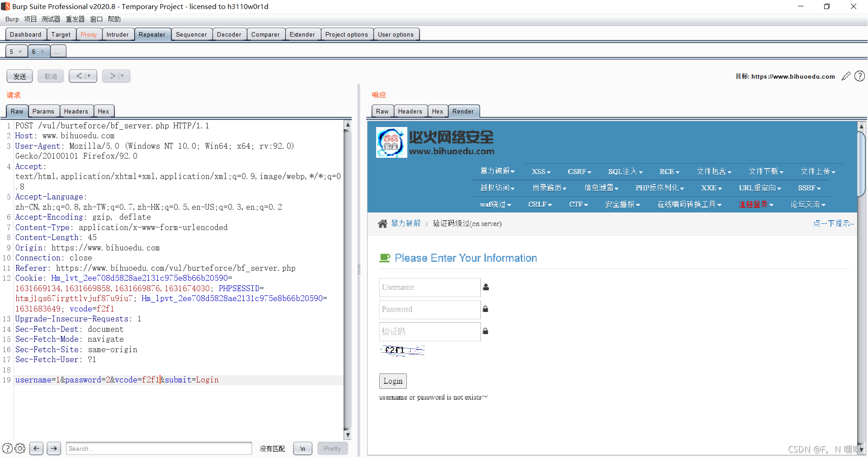Click the request body line username=1&password=2
This screenshot has width=868, height=458.
point(117,380)
